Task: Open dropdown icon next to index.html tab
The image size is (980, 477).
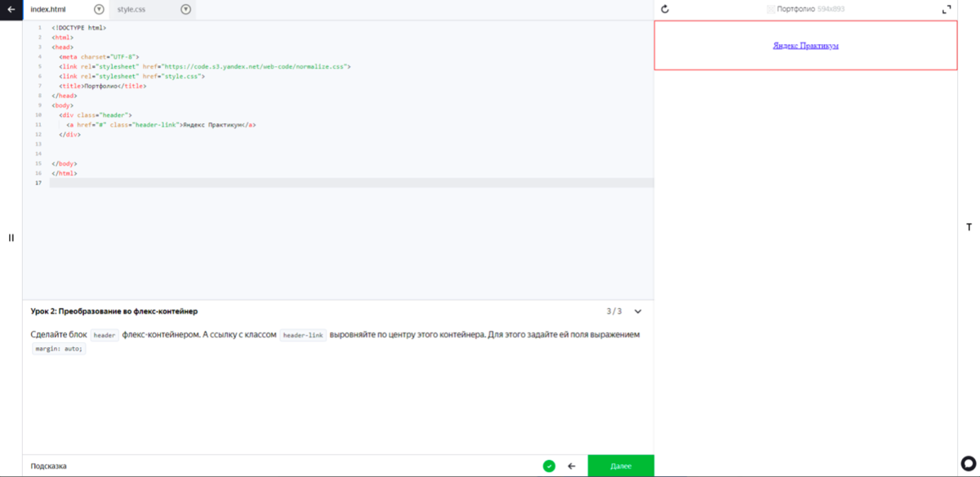Action: pos(99,9)
